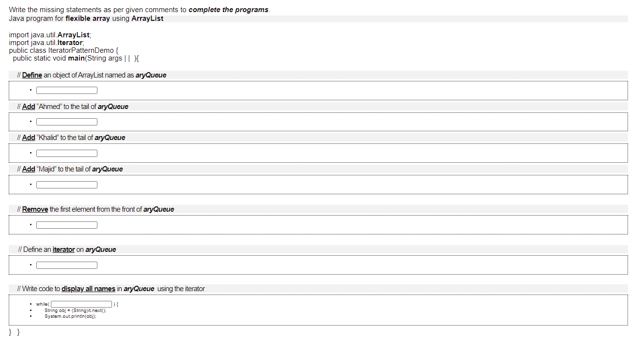Click the underlined word "Remove"
The width and height of the screenshot is (644, 342).
35,209
